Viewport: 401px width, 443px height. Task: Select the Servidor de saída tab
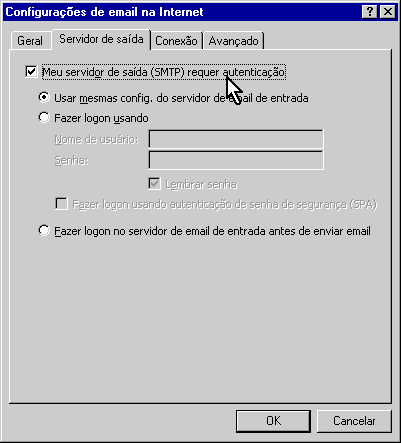(101, 39)
